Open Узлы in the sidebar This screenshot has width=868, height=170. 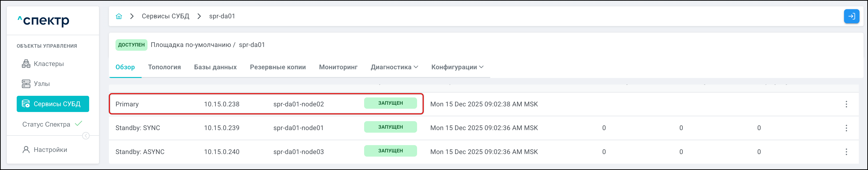(41, 84)
